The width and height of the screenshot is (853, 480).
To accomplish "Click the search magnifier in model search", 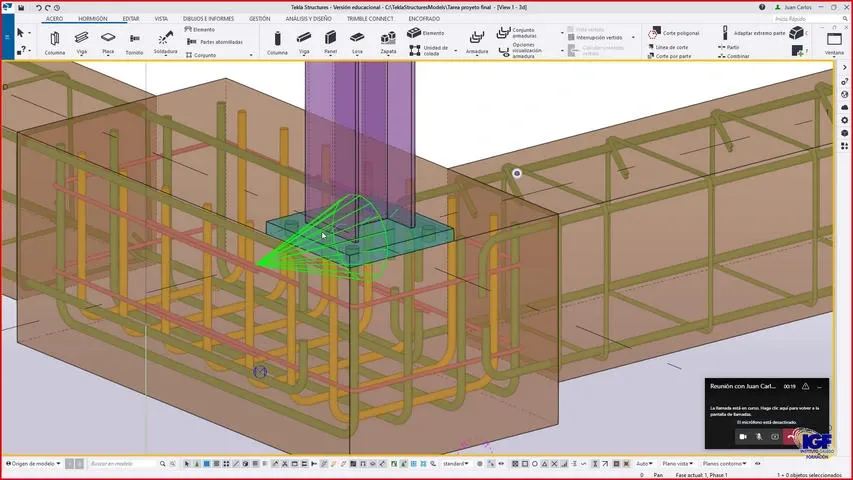I will click(162, 464).
